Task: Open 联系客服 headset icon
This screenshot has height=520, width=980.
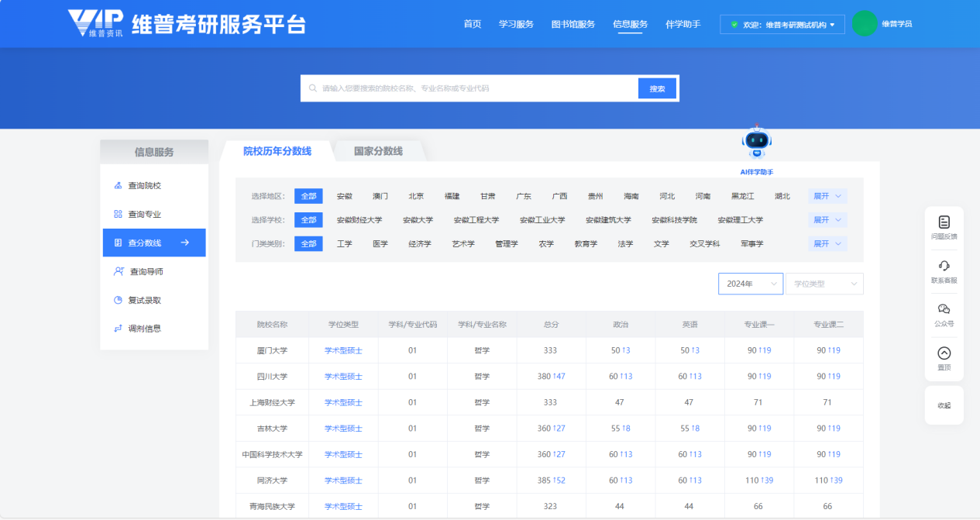Action: tap(944, 266)
